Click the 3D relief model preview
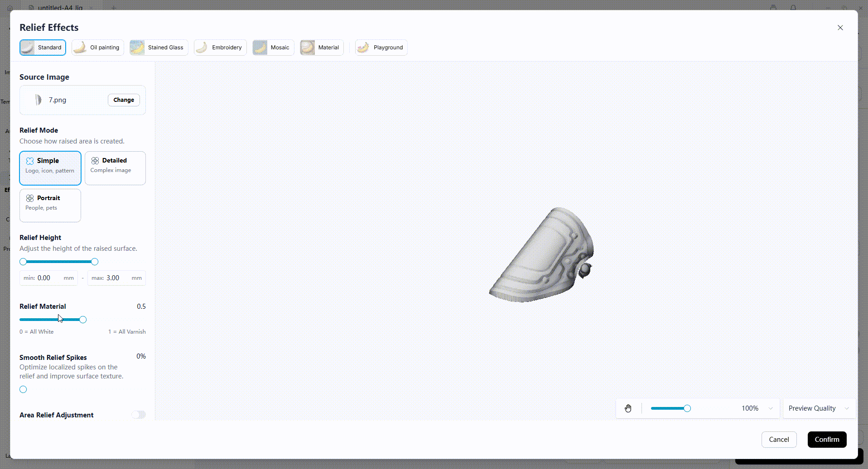The height and width of the screenshot is (469, 868). 542,255
